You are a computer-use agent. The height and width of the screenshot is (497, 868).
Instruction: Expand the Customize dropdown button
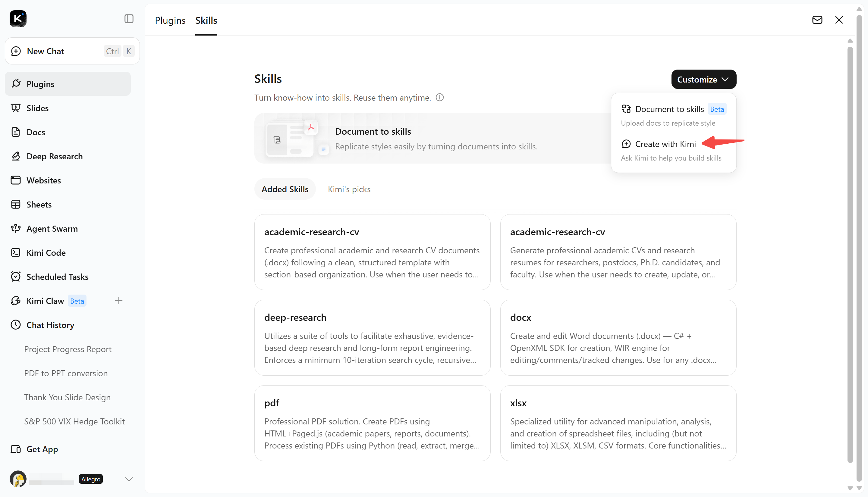(704, 79)
